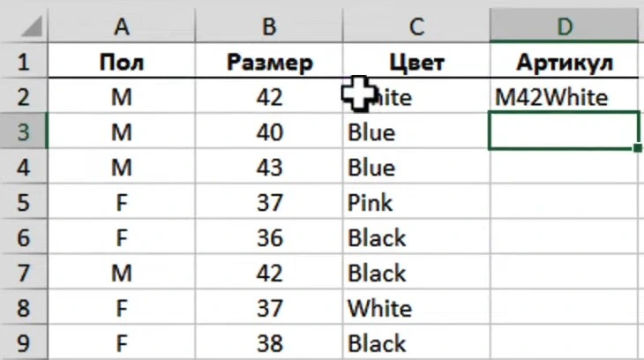Image resolution: width=644 pixels, height=360 pixels.
Task: Select cell D2 containing M42White
Action: click(565, 97)
